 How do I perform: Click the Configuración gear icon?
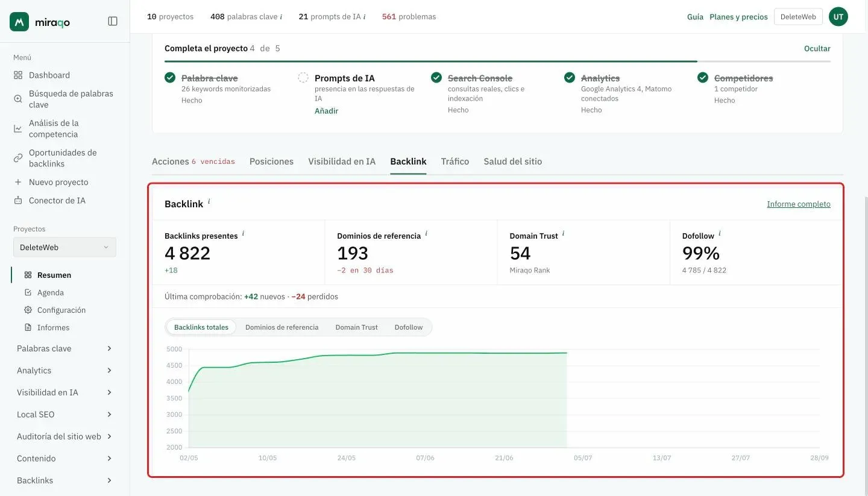28,310
